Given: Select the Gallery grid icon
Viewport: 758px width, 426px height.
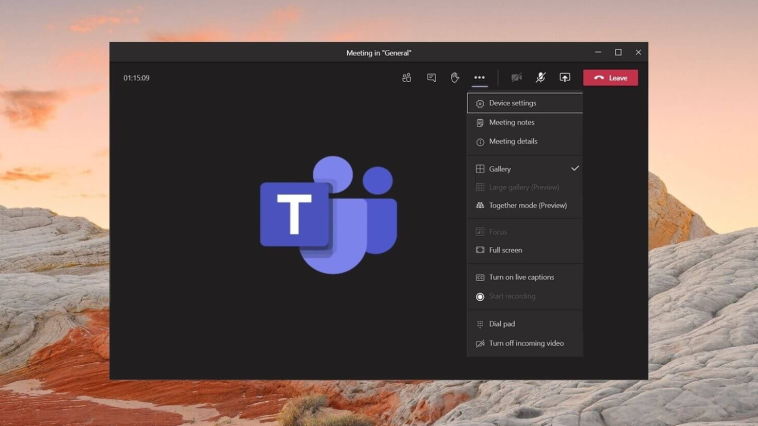Looking at the screenshot, I should [480, 169].
